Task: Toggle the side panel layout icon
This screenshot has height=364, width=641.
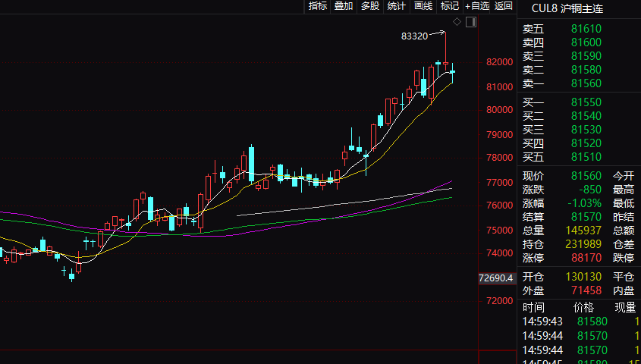Action: click(x=470, y=22)
